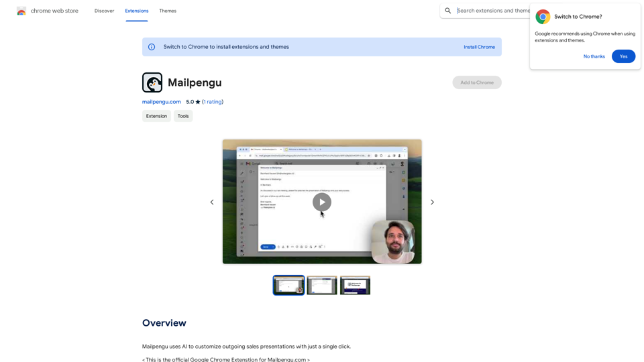Click the info icon in the blue banner
This screenshot has width=644, height=362.
click(152, 47)
